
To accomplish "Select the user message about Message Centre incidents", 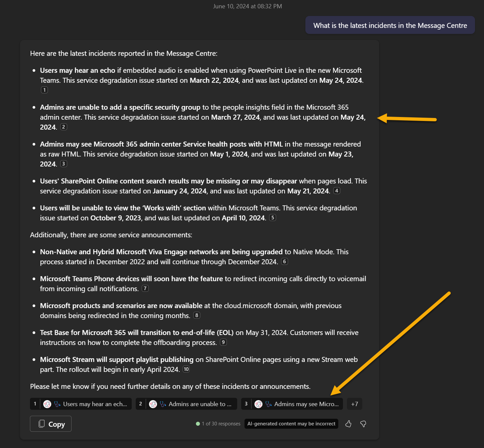I will point(390,26).
